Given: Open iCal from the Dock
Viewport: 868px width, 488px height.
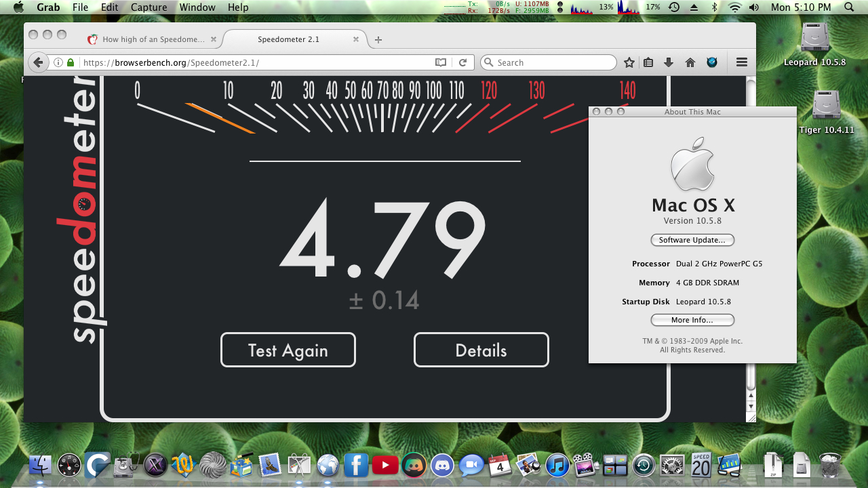Looking at the screenshot, I should coord(500,465).
